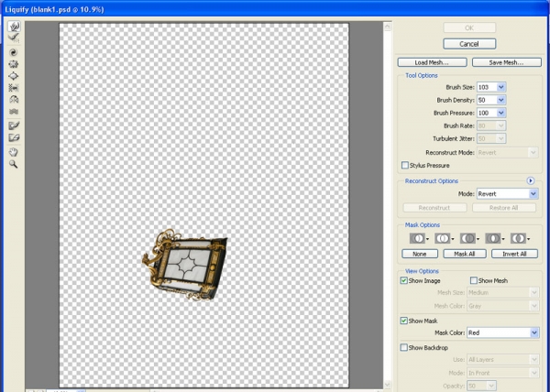Click disabled Brush Rate dropdown
The height and width of the screenshot is (392, 550).
coord(491,125)
